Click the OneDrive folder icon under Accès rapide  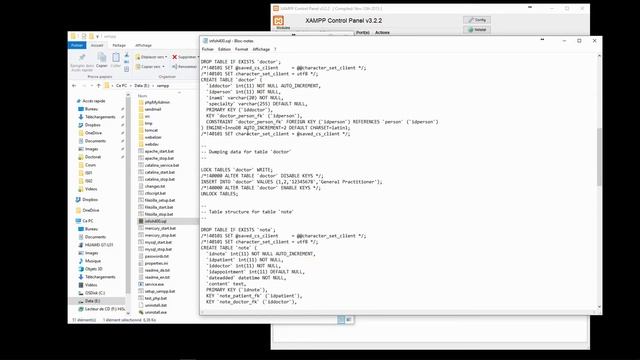coord(81,133)
